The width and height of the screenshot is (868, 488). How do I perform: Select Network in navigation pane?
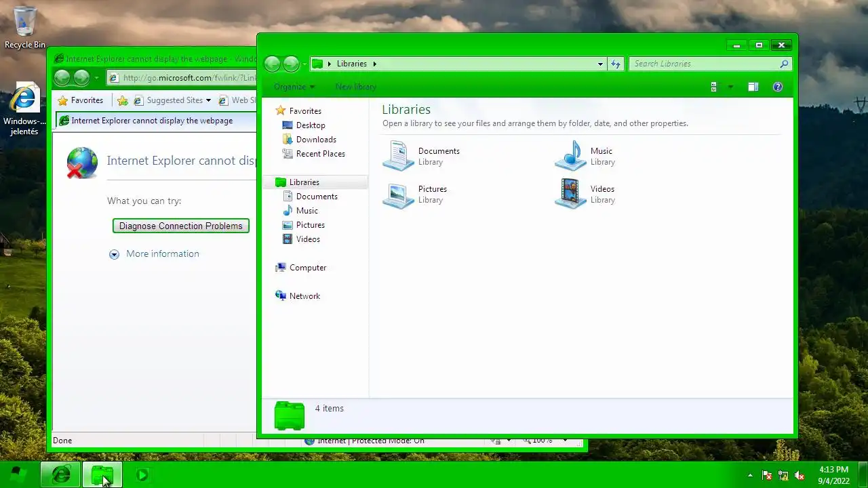tap(304, 296)
